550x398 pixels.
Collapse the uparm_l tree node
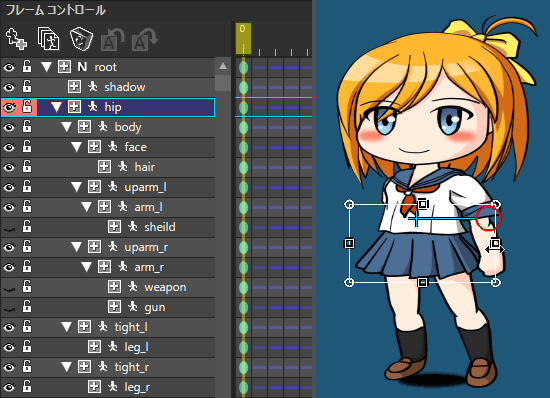coord(76,187)
